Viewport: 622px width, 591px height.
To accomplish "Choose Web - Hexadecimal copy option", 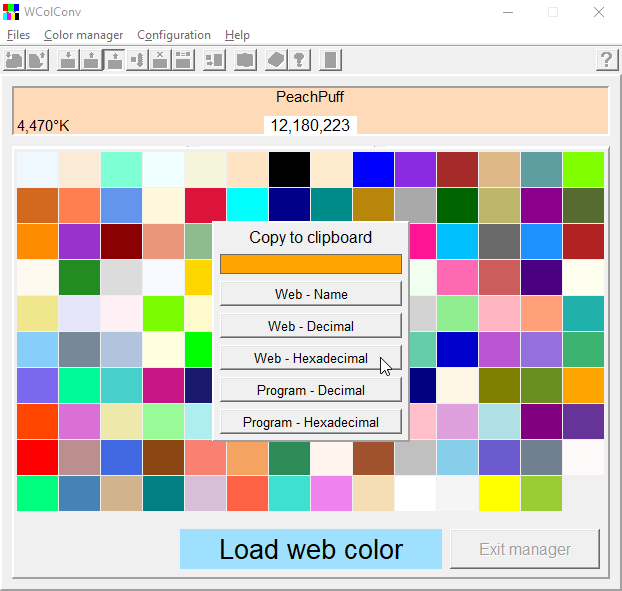I will click(310, 358).
